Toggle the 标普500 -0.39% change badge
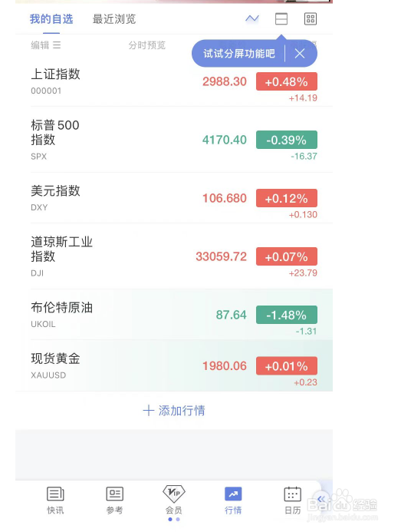Screen dimensions: 401x532 [x=287, y=140]
